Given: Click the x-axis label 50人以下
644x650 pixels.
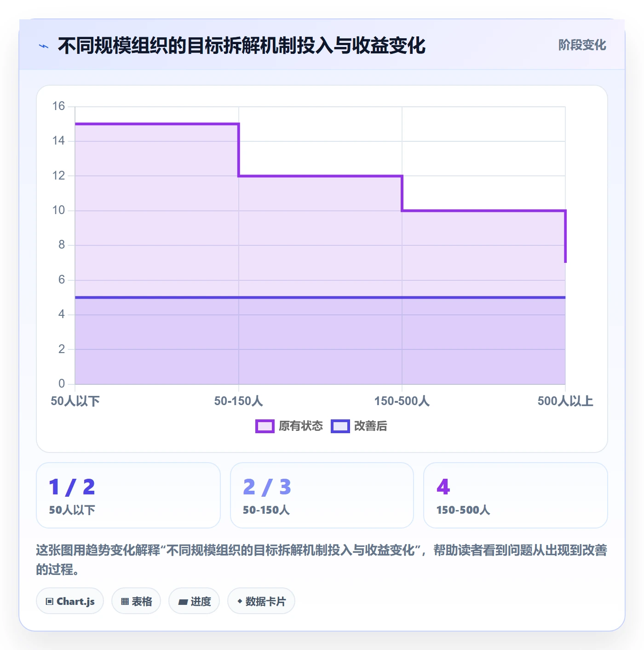Looking at the screenshot, I should pyautogui.click(x=75, y=401).
